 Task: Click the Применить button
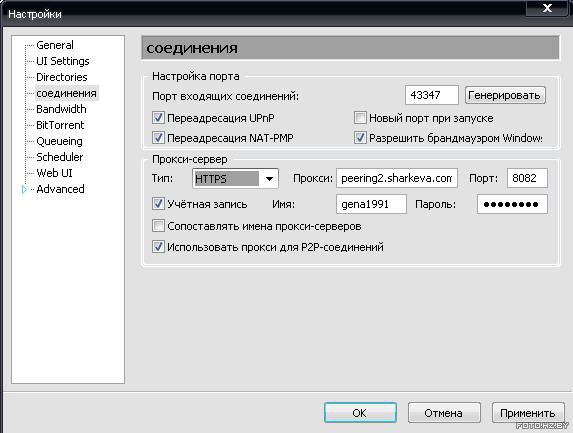[528, 413]
